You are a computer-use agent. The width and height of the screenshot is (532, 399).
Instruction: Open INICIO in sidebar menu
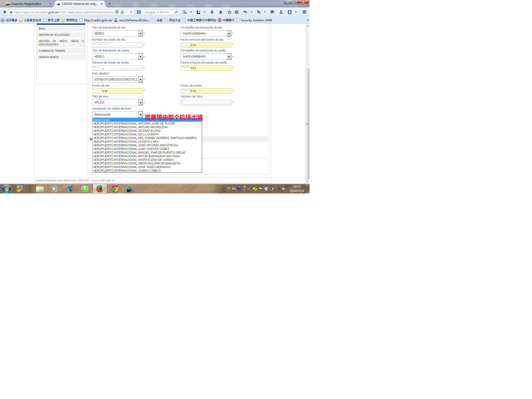click(61, 29)
